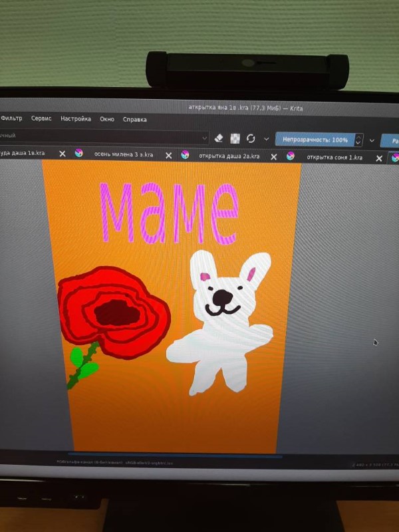399x532 pixels.
Task: Open the Настройка menu
Action: tap(76, 119)
